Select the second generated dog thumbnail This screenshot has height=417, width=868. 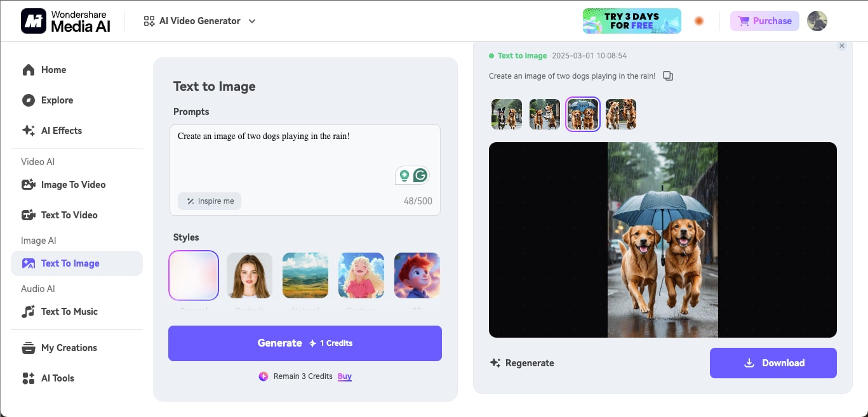click(544, 114)
